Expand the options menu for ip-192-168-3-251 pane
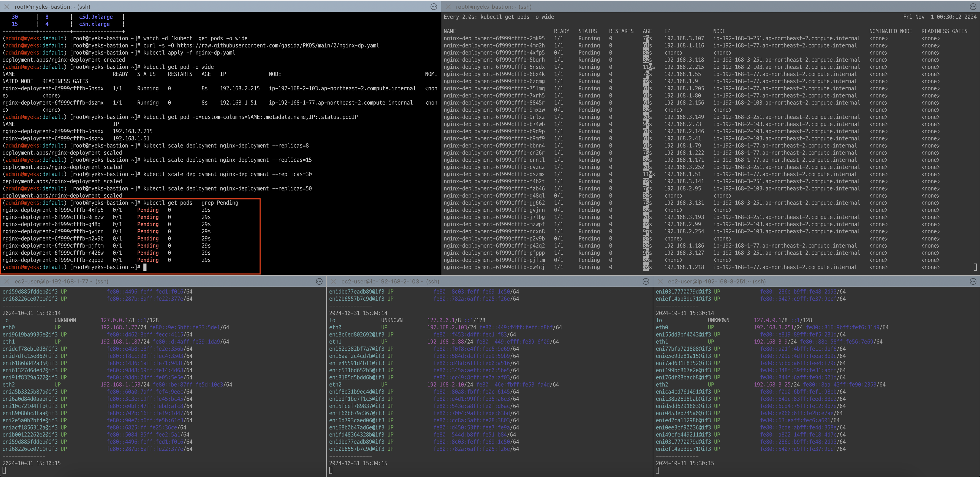Viewport: 980px width, 477px height. coord(973,281)
